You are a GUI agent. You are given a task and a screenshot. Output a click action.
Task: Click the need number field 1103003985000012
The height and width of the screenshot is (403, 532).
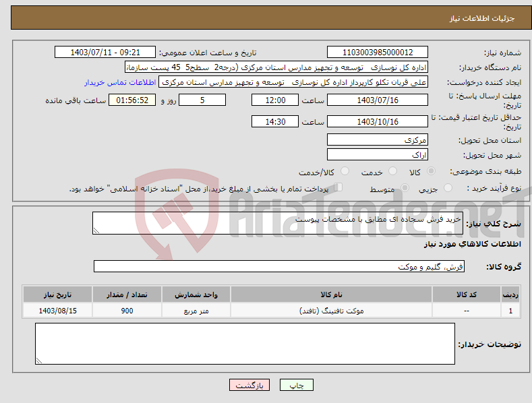[378, 53]
